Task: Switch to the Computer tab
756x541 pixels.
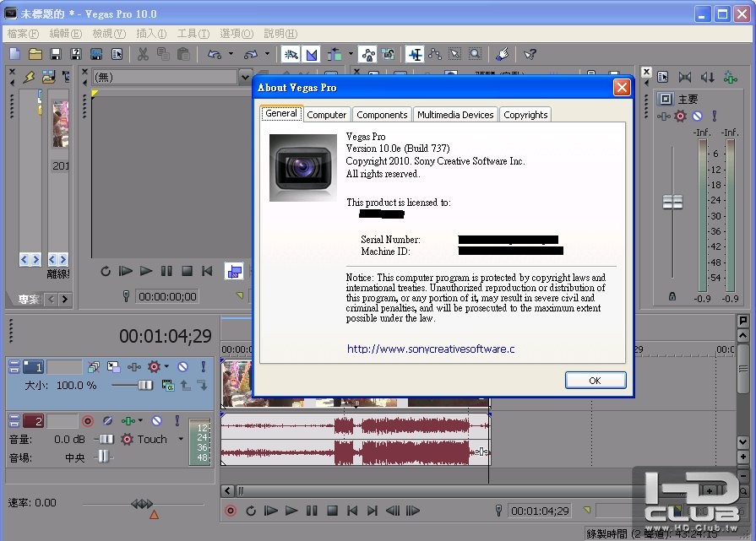Action: coord(326,115)
